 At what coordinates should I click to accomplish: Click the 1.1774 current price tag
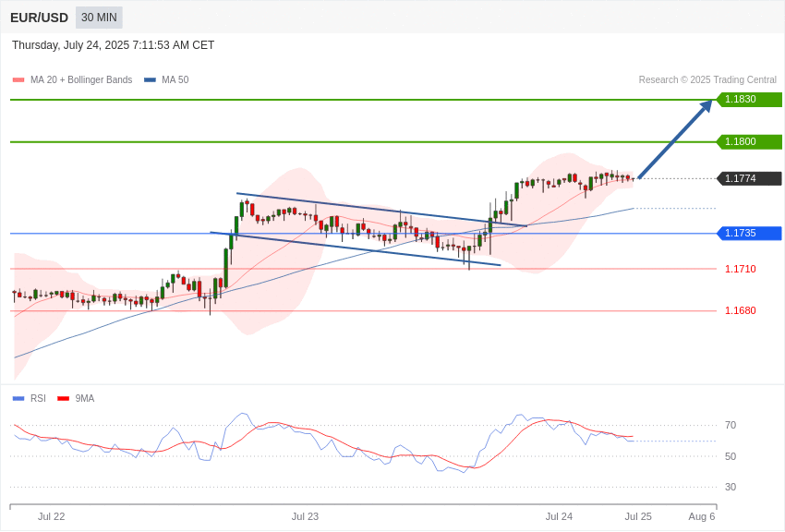tap(750, 178)
